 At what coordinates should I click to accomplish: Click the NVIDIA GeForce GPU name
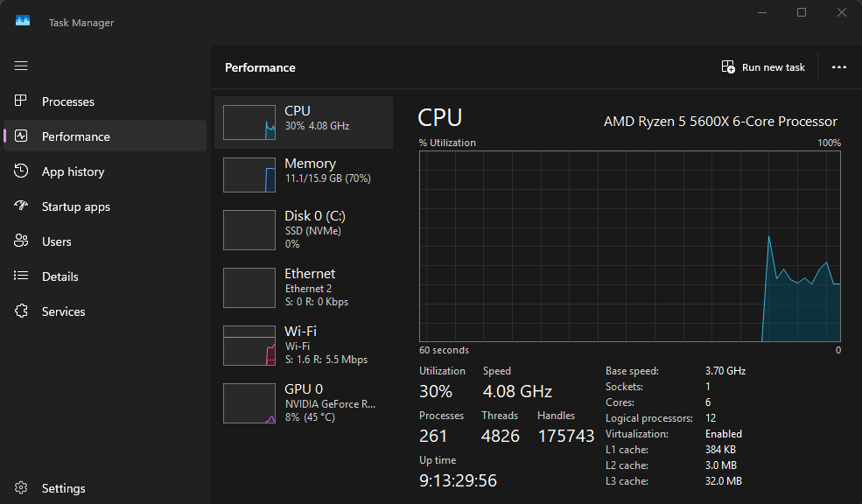tap(330, 404)
